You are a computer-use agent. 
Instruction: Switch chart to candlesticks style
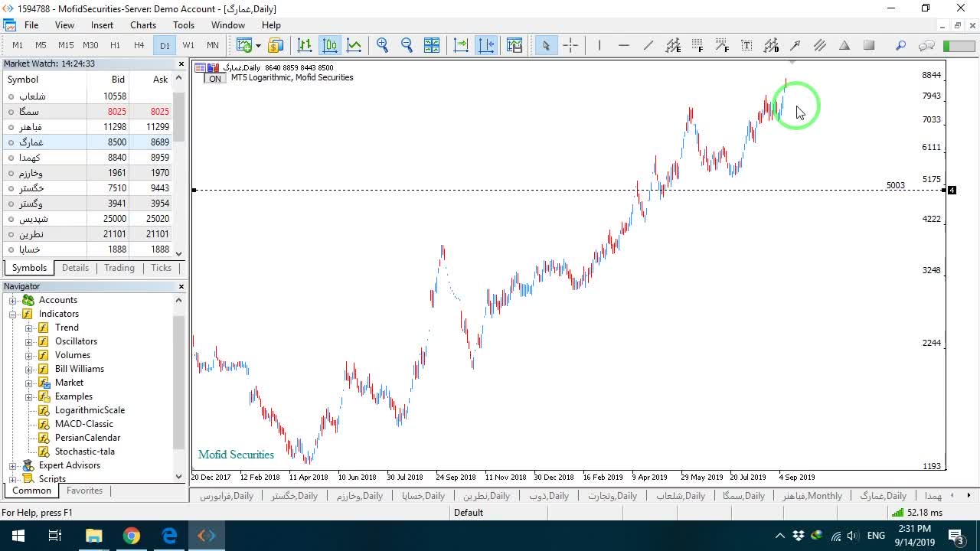(330, 45)
